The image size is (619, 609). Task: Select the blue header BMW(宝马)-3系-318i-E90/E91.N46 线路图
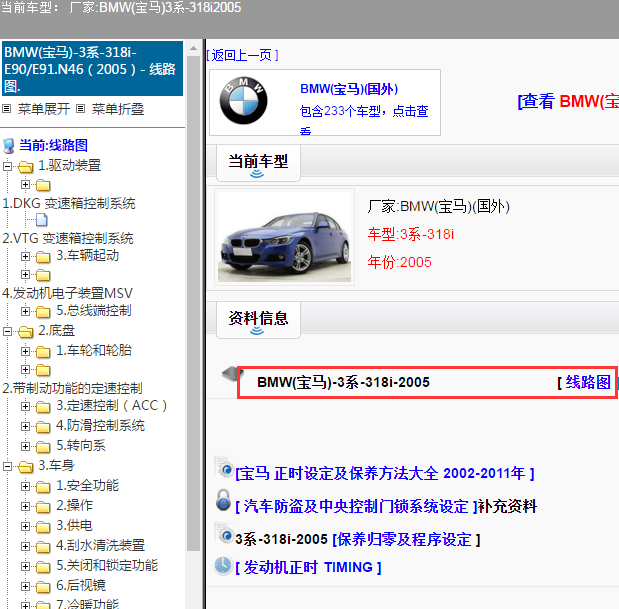coord(92,69)
